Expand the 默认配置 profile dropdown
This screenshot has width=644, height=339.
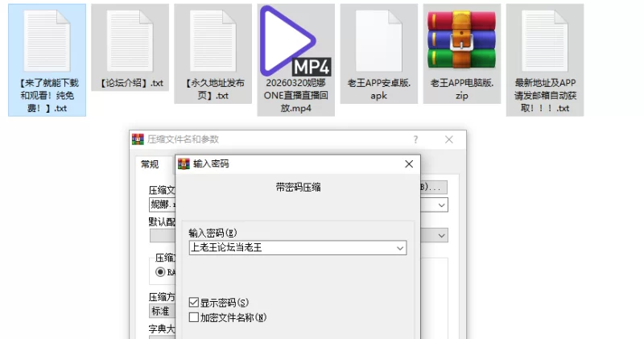pyautogui.click(x=442, y=235)
